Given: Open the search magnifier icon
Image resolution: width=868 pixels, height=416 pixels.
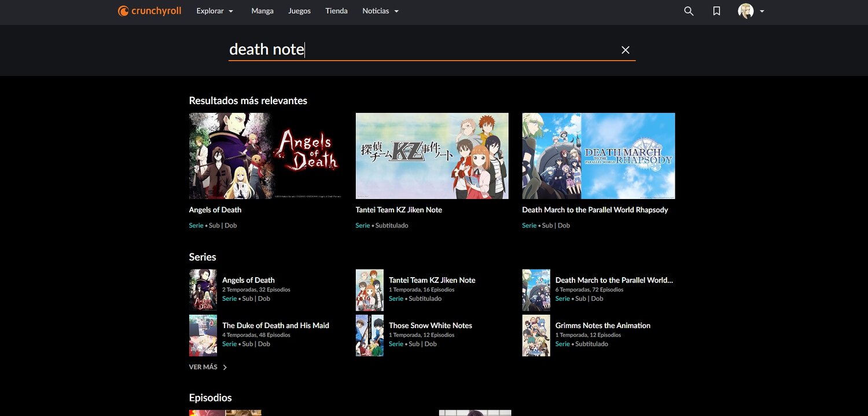Looking at the screenshot, I should point(689,10).
